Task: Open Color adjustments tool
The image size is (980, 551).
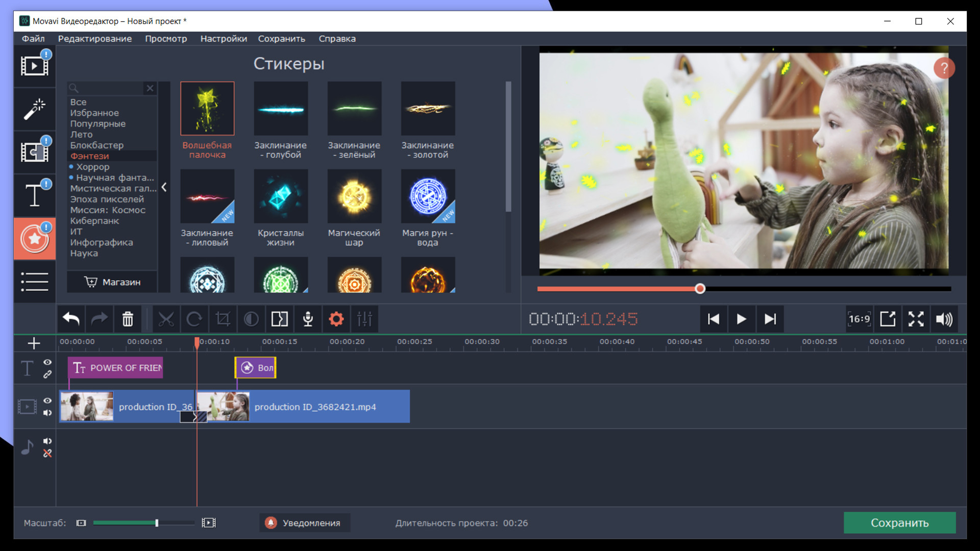Action: point(251,319)
